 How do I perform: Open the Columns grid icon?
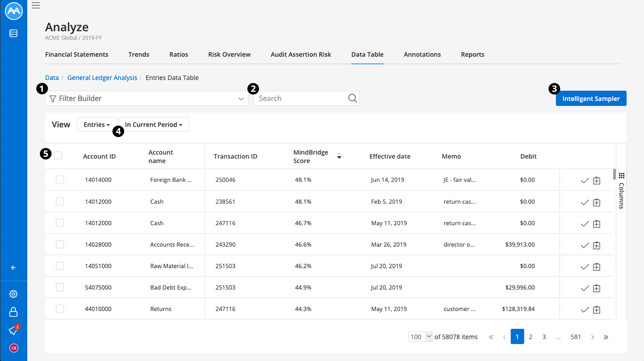click(621, 175)
